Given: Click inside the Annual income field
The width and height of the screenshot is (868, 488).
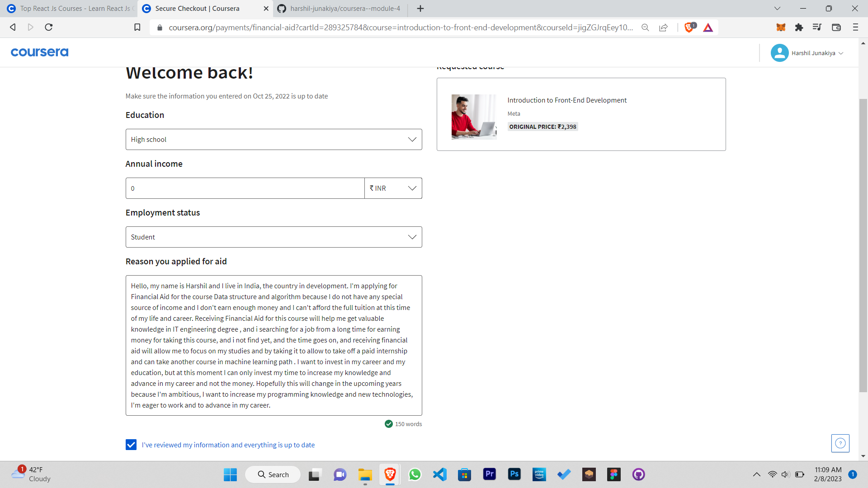Looking at the screenshot, I should [244, 188].
